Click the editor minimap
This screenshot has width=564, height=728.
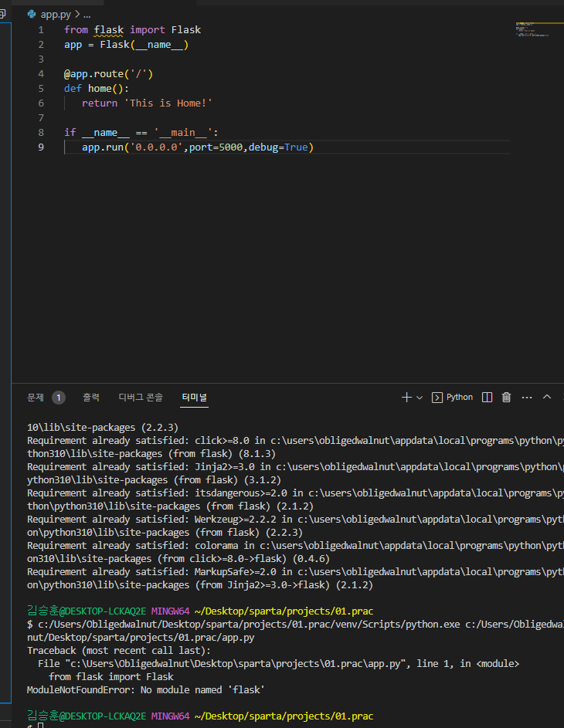pos(539,29)
